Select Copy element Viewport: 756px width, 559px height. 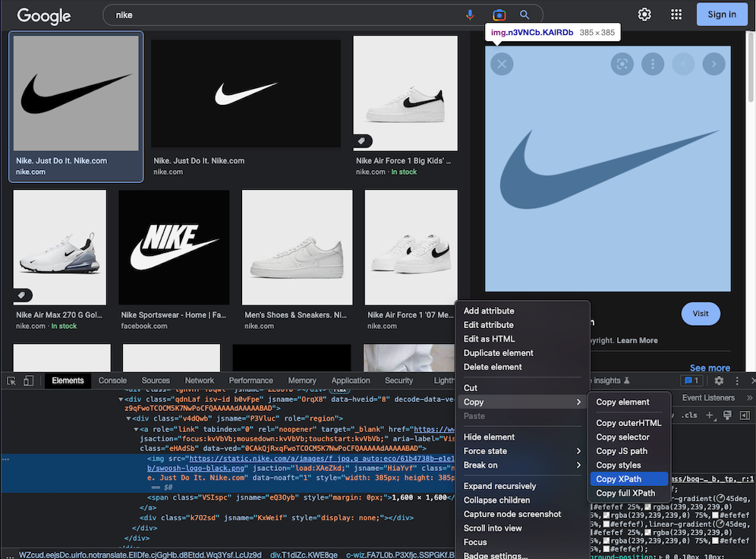click(x=629, y=402)
